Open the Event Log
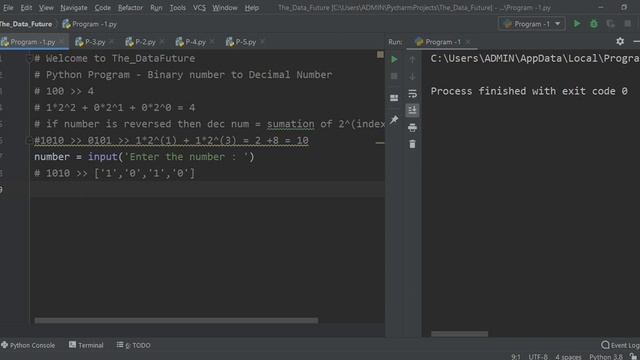 pyautogui.click(x=620, y=345)
